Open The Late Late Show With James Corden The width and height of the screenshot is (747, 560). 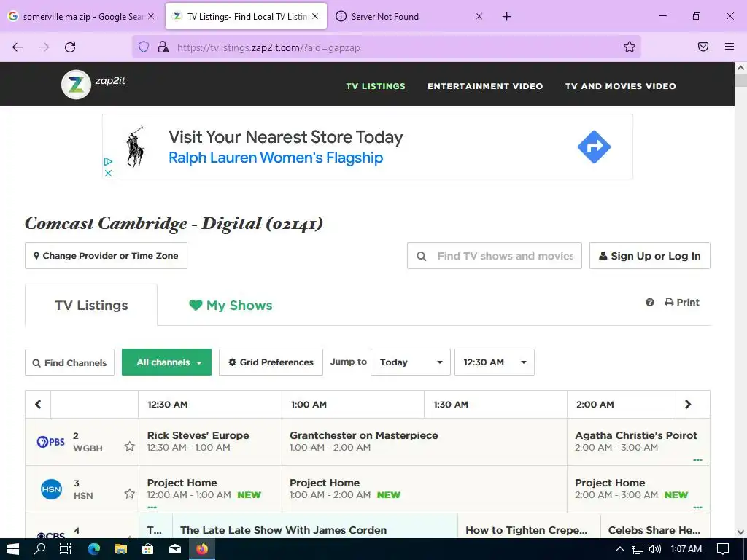point(314,526)
